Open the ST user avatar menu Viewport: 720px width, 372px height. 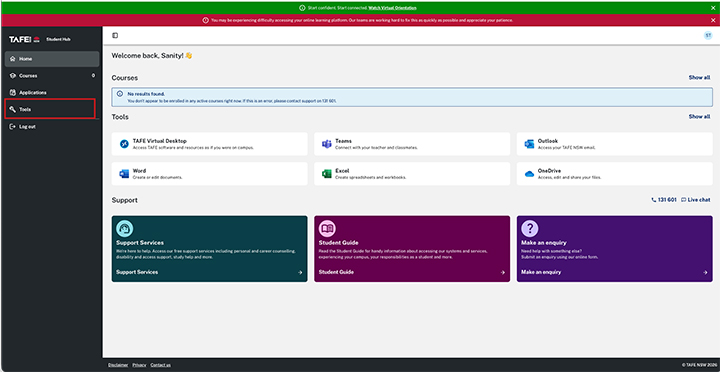pos(708,35)
